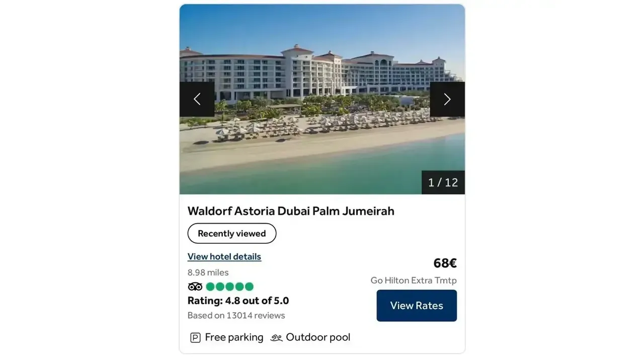This screenshot has height=362, width=644.
Task: Click the fifth green rating circle
Action: pyautogui.click(x=249, y=287)
